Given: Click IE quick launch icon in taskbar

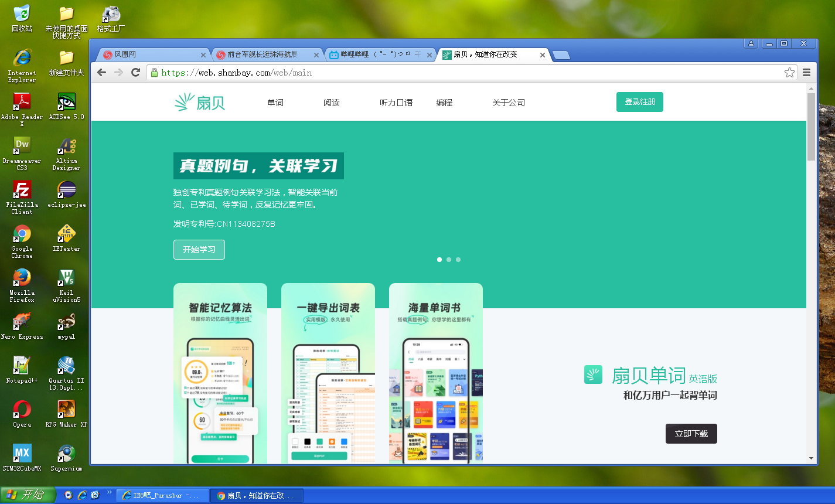Looking at the screenshot, I should 82,495.
